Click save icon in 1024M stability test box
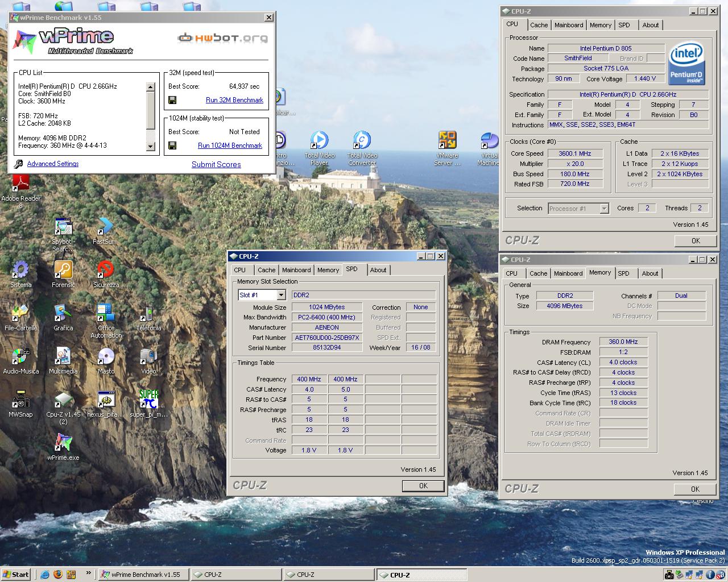The width and height of the screenshot is (728, 582). point(172,145)
